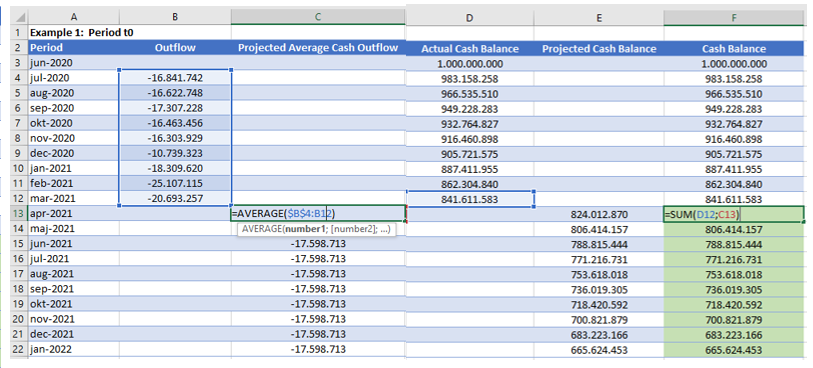Image resolution: width=813 pixels, height=368 pixels.
Task: Click 700.821.879 in Projected Cash Balance column
Action: click(x=598, y=319)
